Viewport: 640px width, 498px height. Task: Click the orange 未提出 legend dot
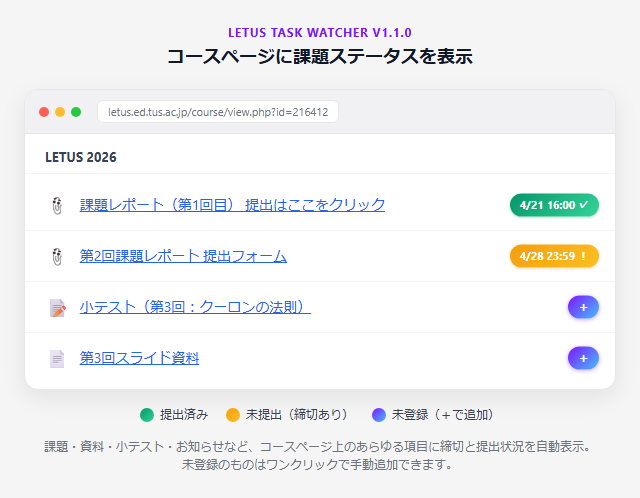point(233,415)
